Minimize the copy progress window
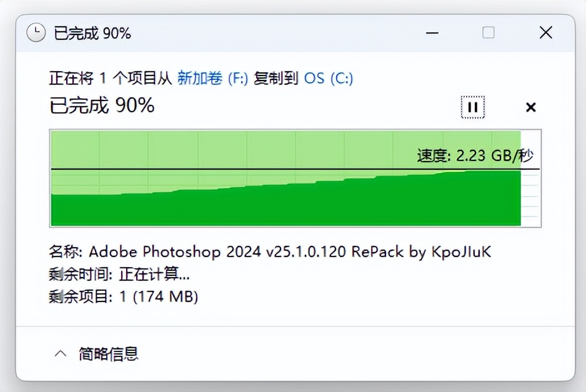 (432, 33)
